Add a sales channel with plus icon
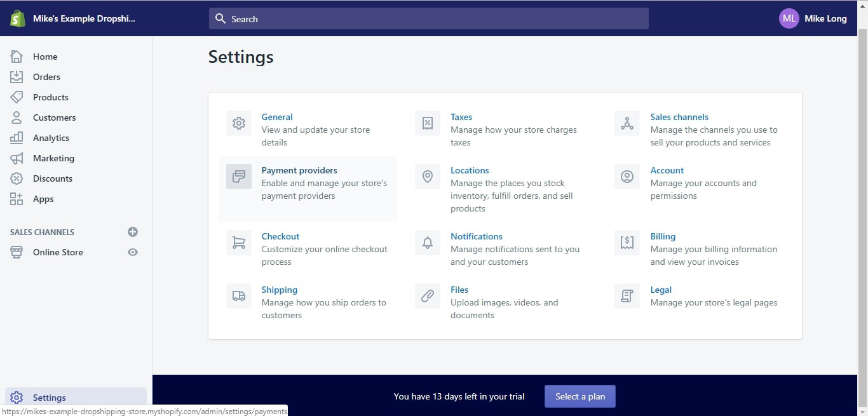The height and width of the screenshot is (416, 868). pyautogui.click(x=133, y=232)
